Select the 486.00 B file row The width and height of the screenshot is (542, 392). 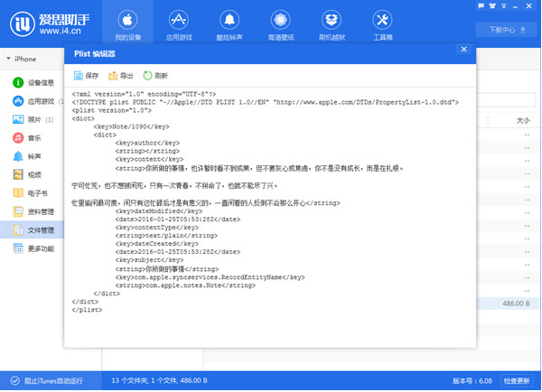tap(509, 303)
